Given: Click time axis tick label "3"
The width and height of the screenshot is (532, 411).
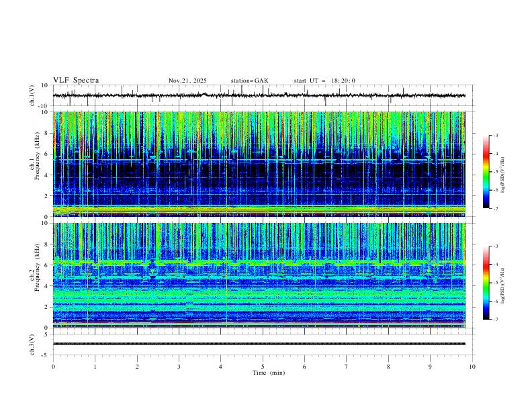Looking at the screenshot, I should coord(179,367).
